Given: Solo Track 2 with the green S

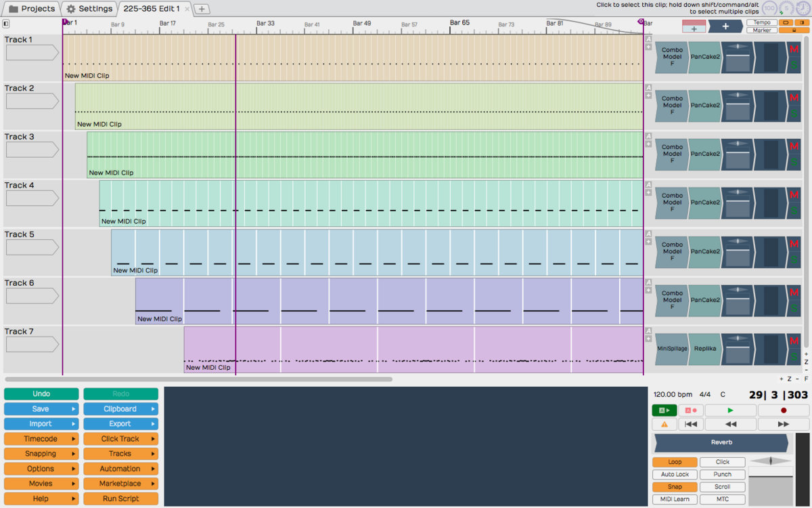Looking at the screenshot, I should [794, 114].
